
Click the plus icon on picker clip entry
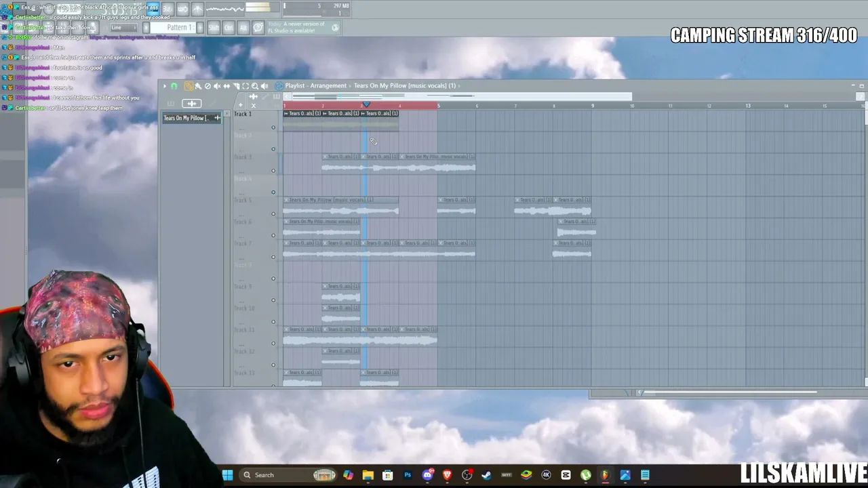click(217, 118)
